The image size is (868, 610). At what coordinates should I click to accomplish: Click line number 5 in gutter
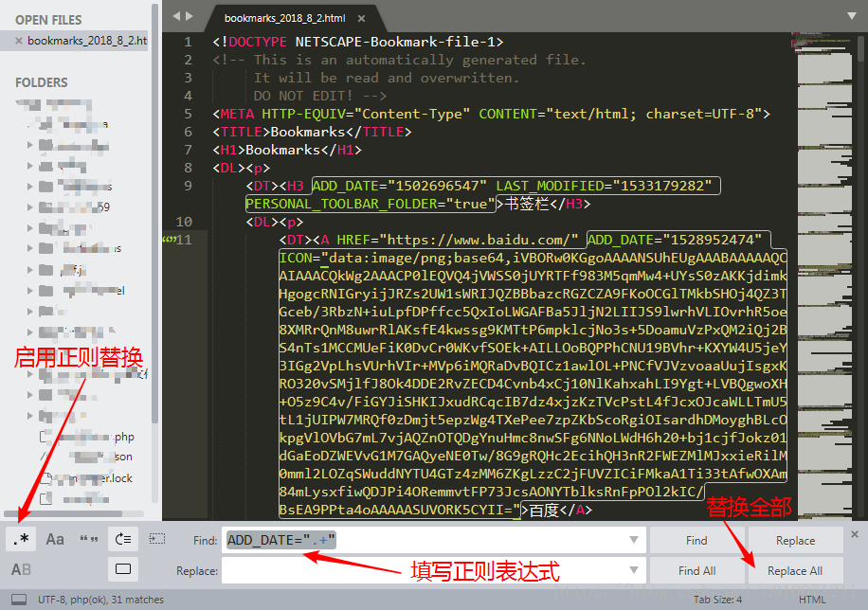pos(189,114)
